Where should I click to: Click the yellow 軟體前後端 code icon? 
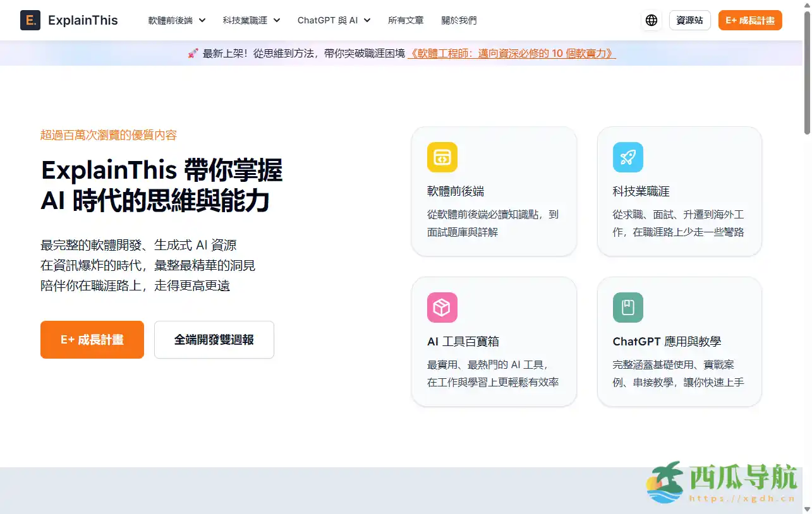pos(442,157)
